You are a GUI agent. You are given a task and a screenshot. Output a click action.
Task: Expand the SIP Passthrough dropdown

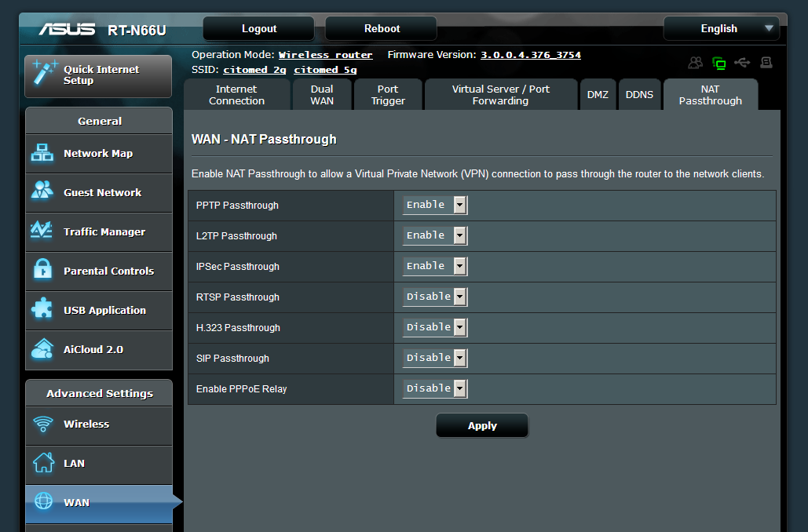click(x=435, y=358)
